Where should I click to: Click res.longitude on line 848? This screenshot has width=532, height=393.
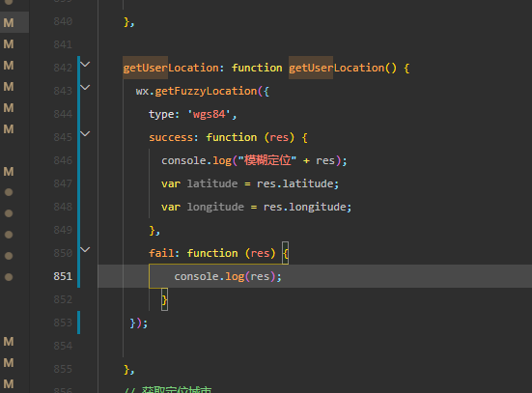[305, 207]
